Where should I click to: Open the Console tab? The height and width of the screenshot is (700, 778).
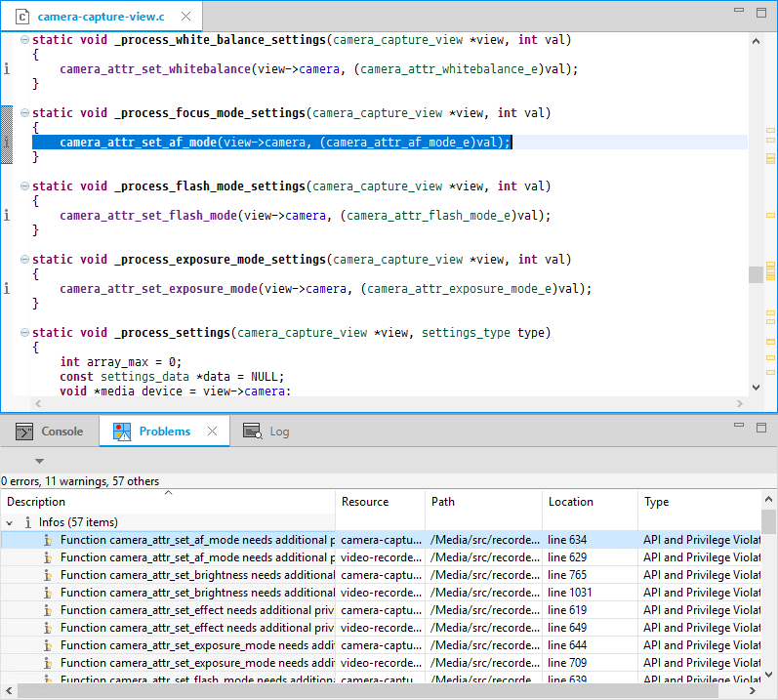click(x=61, y=432)
